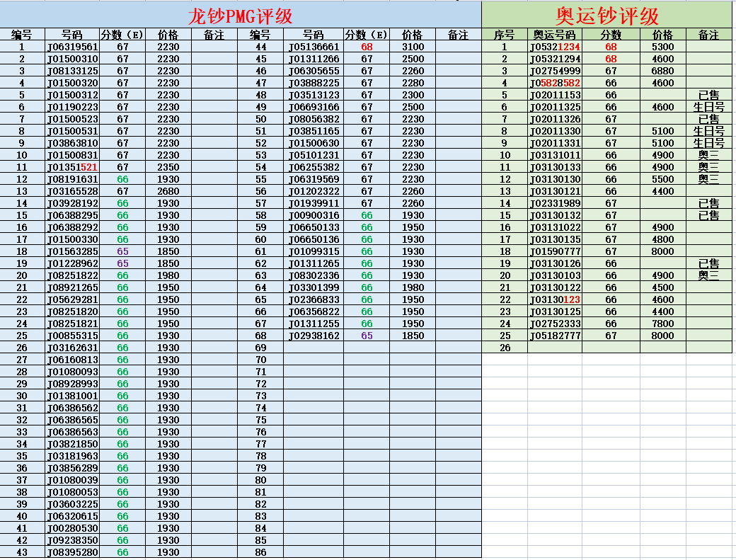This screenshot has width=736, height=560.
Task: Click number J00900316 in row 58
Action: pos(314,215)
